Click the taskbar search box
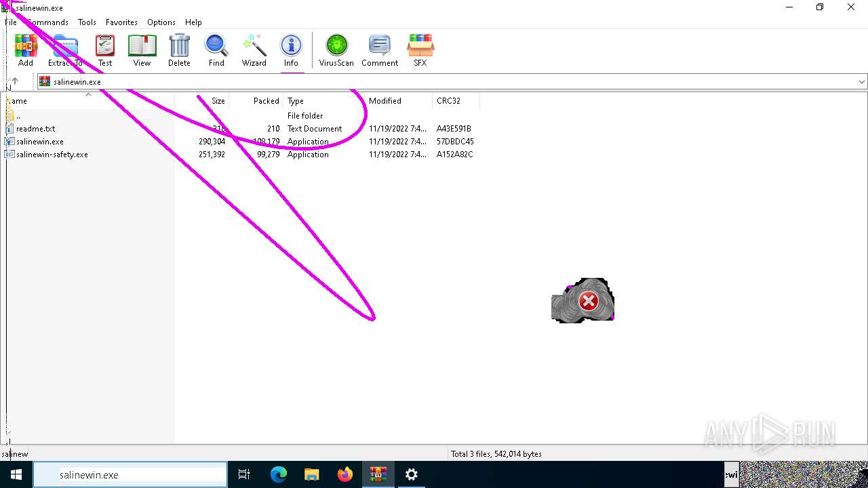This screenshot has height=488, width=868. (130, 474)
